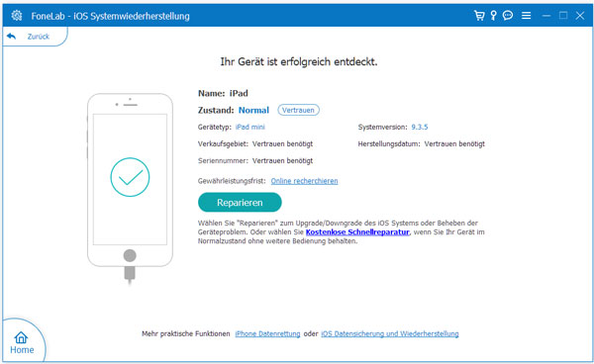Screen dimensions: 594x364
Task: Click the system version 9.3.5 value
Action: (x=420, y=127)
